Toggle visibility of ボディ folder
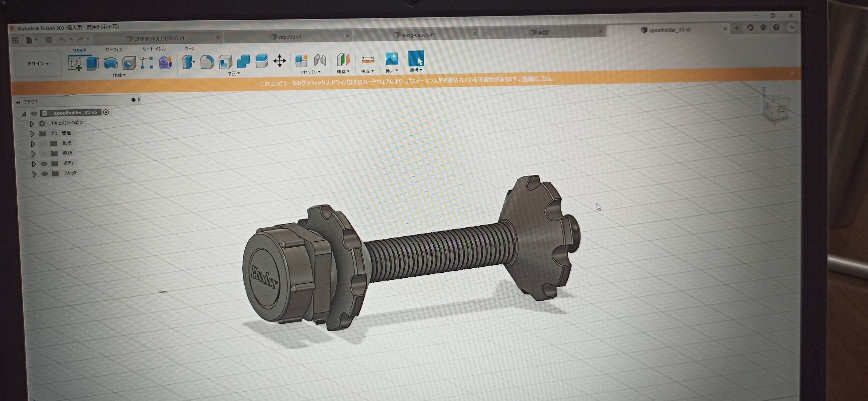This screenshot has width=868, height=401. coord(44,163)
